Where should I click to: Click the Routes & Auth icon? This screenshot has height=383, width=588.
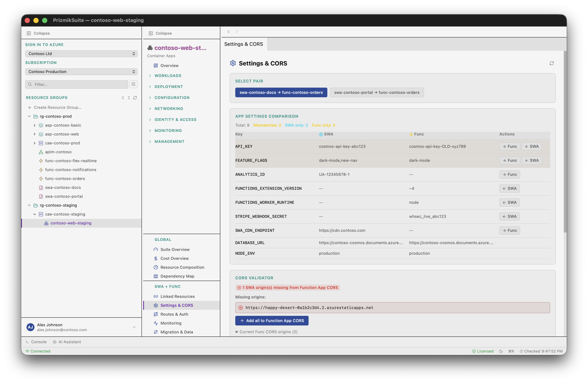tap(156, 314)
